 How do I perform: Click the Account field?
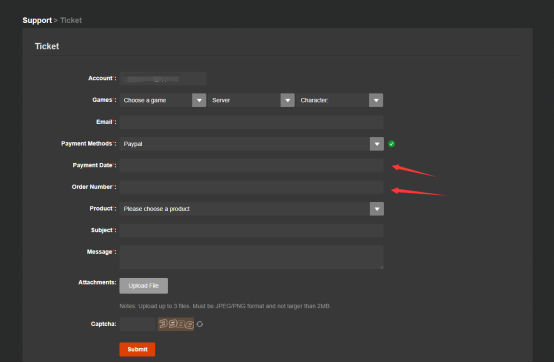pyautogui.click(x=163, y=78)
